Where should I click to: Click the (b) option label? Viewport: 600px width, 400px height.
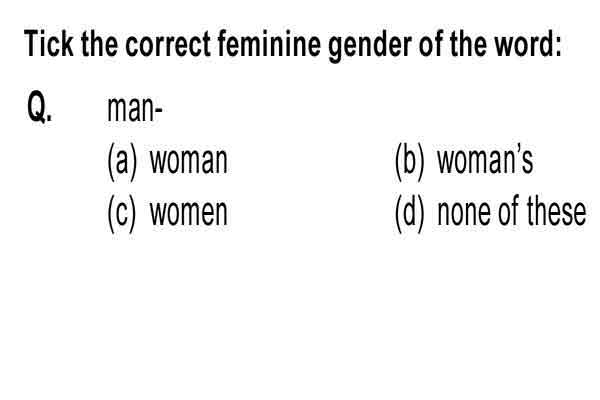[x=409, y=162]
